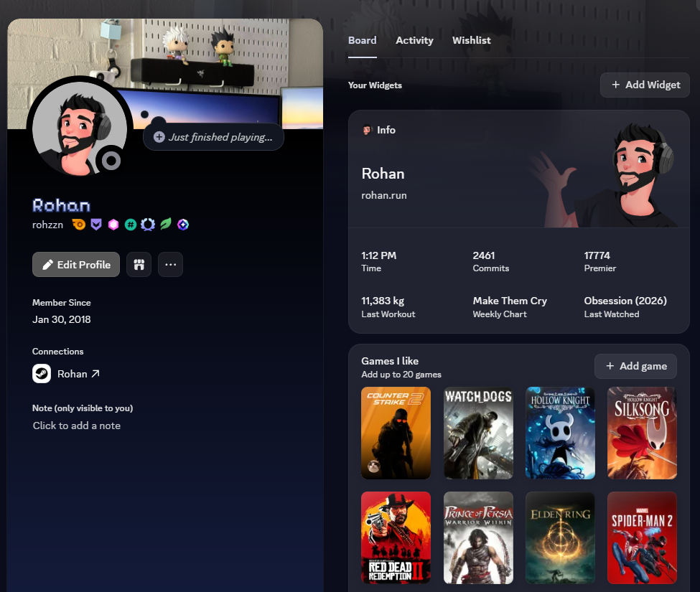Click the Add Widget button
The height and width of the screenshot is (592, 700).
pos(645,85)
